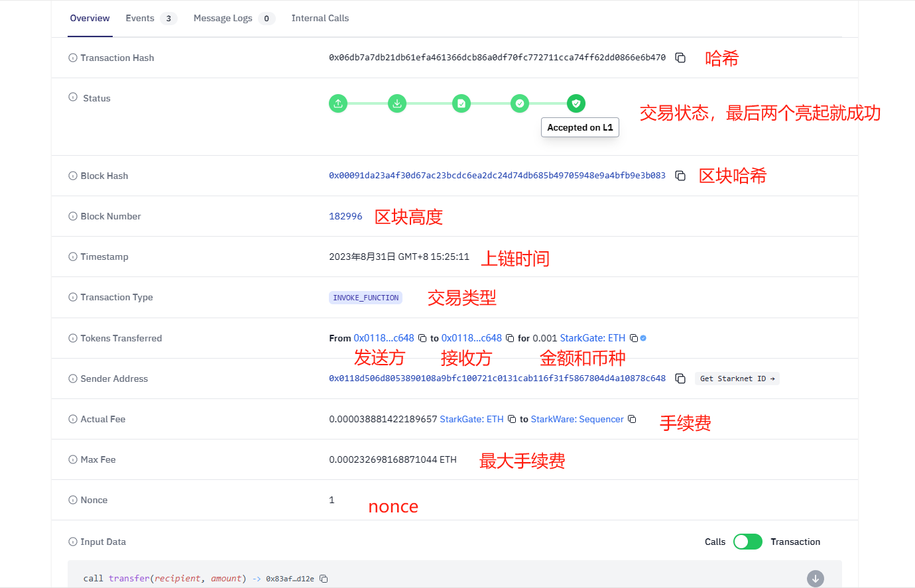Open block 182996
Screen dimensions: 915x588
click(x=345, y=216)
